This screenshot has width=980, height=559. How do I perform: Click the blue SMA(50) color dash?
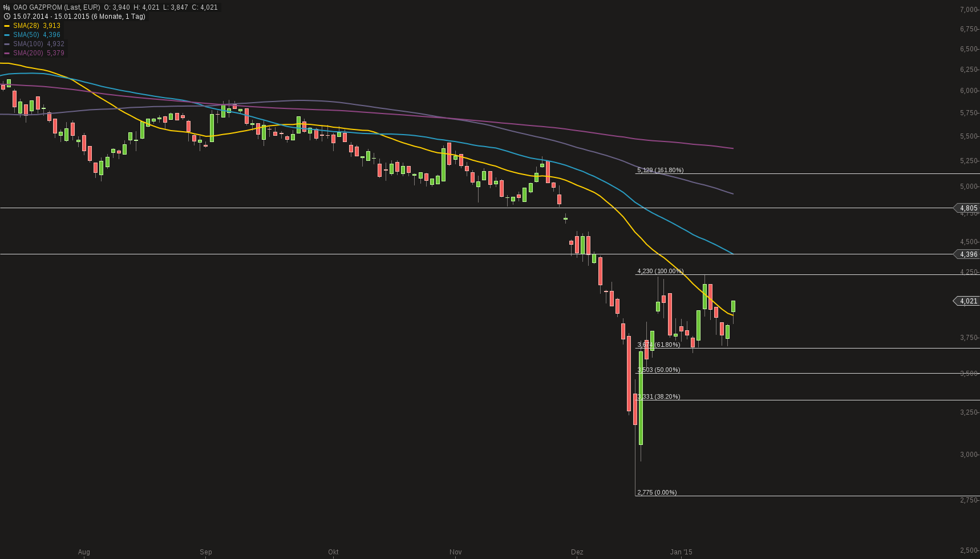[x=7, y=35]
